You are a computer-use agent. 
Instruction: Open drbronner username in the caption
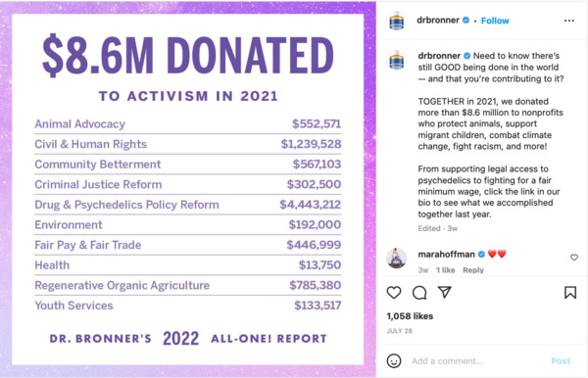439,56
